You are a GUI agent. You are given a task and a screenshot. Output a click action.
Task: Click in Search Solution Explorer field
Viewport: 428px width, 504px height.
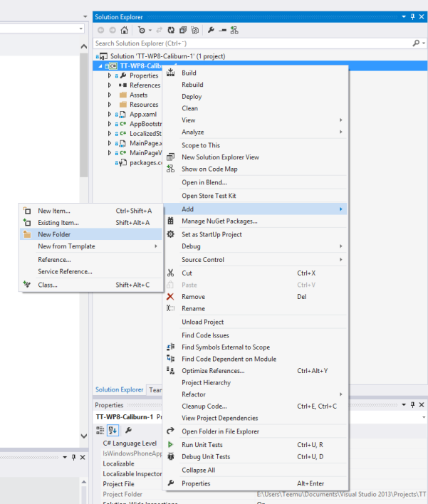(x=252, y=43)
